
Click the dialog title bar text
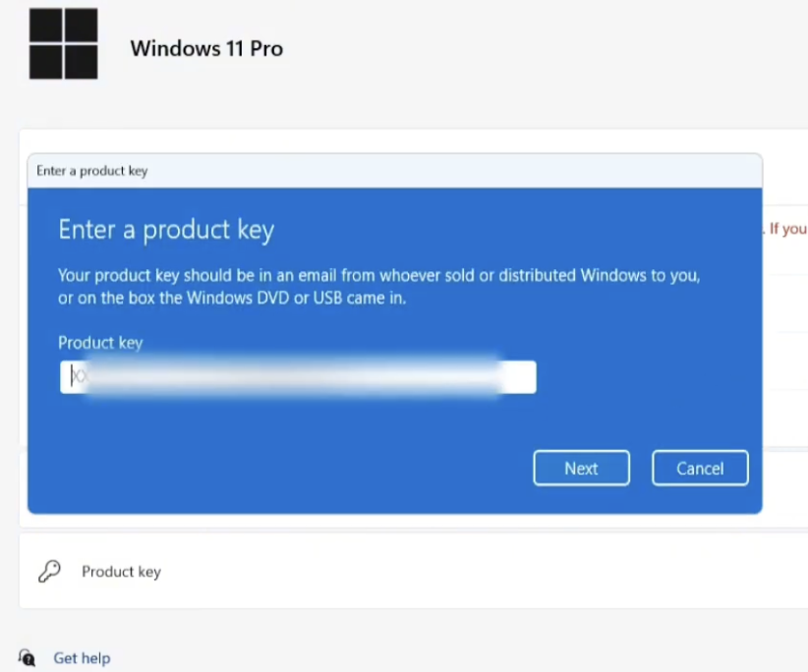pyautogui.click(x=91, y=171)
